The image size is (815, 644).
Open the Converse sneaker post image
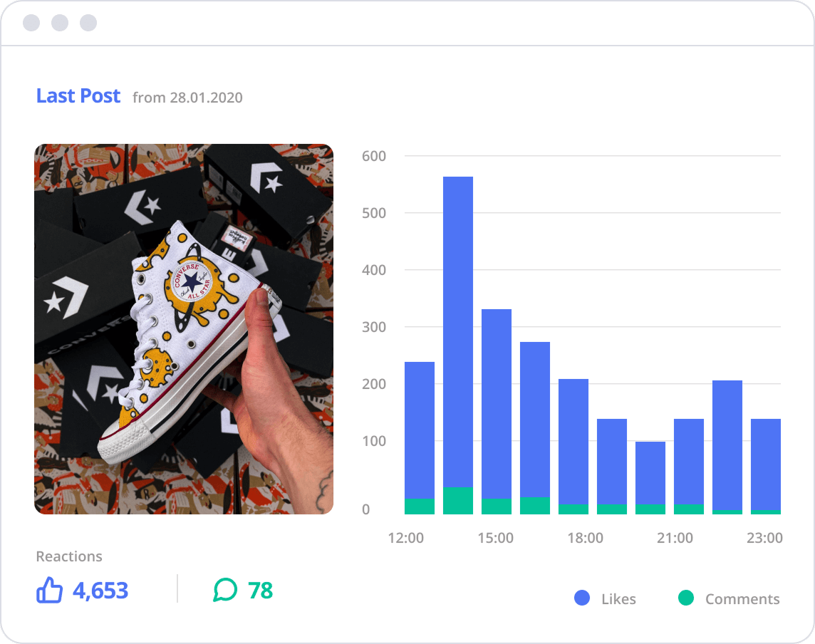tap(184, 329)
